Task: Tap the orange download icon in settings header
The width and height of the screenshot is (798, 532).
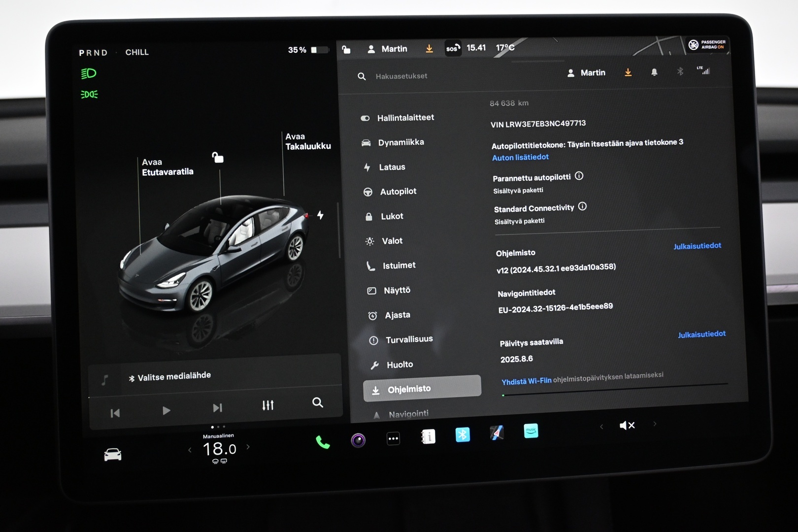Action: coord(628,73)
